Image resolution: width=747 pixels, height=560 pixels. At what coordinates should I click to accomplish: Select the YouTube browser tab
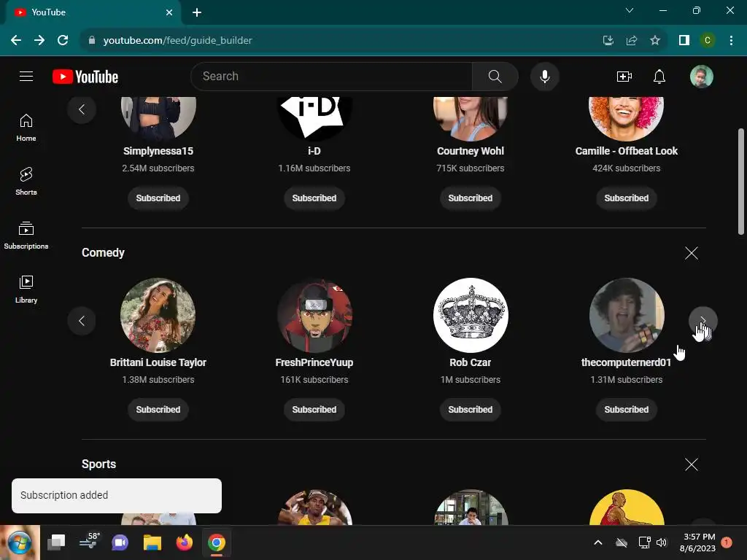click(x=93, y=12)
